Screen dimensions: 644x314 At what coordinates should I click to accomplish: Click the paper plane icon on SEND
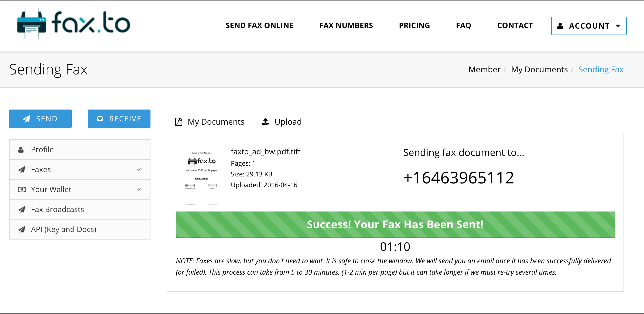pos(26,119)
